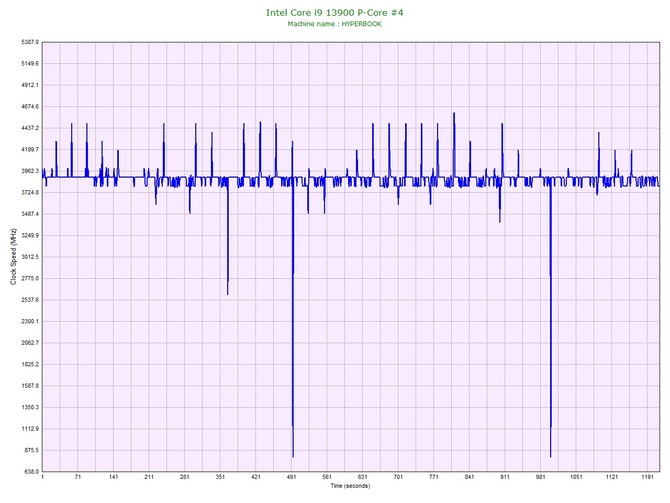Screen dimensions: 670x503
Task: Click the y-axis value 4437.2
Action: (x=30, y=128)
